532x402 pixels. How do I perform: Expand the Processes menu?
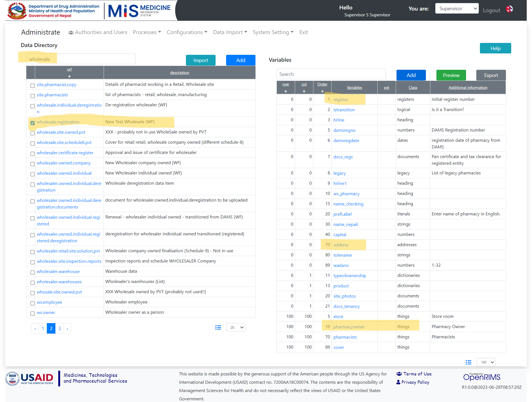(x=147, y=32)
